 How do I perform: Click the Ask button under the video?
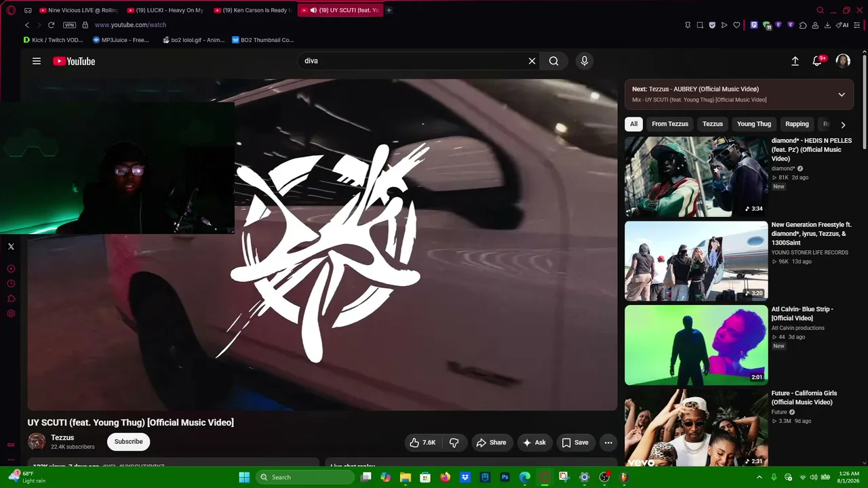(x=534, y=443)
